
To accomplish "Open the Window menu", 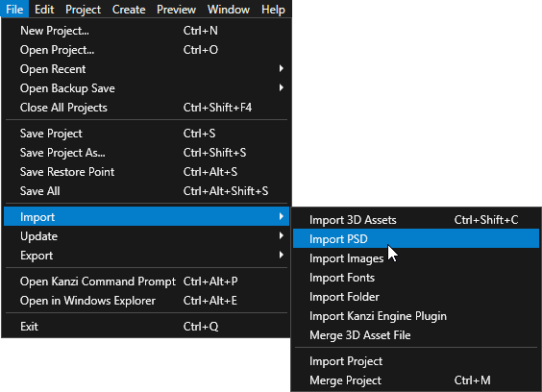I will tap(229, 10).
